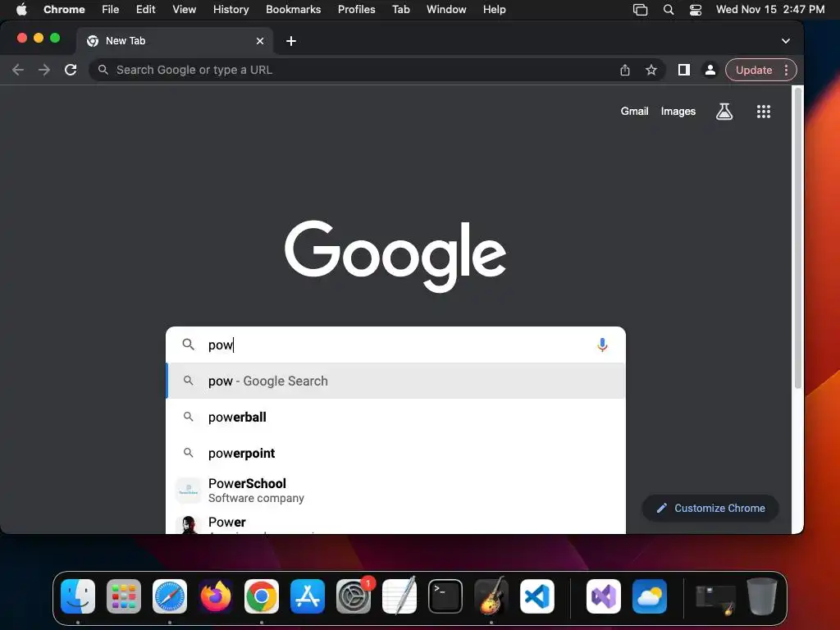Open the Tab menu
Image resolution: width=840 pixels, height=630 pixels.
(400, 10)
